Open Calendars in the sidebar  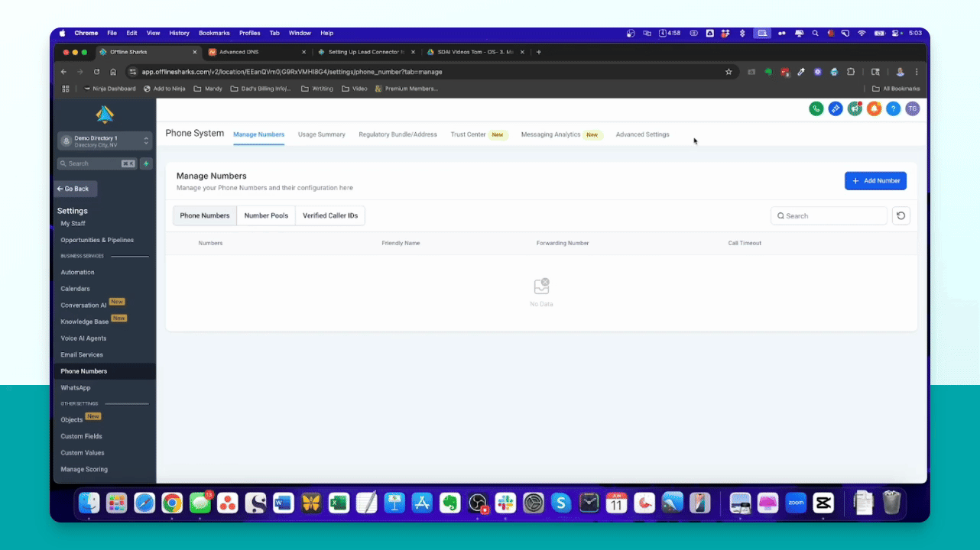point(75,289)
